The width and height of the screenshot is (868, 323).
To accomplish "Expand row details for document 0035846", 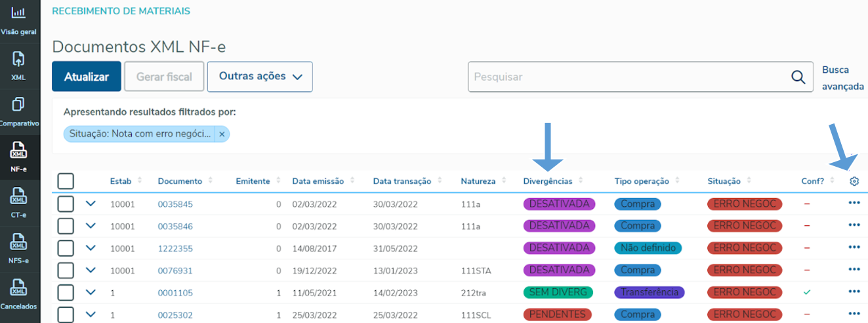I will (x=91, y=225).
